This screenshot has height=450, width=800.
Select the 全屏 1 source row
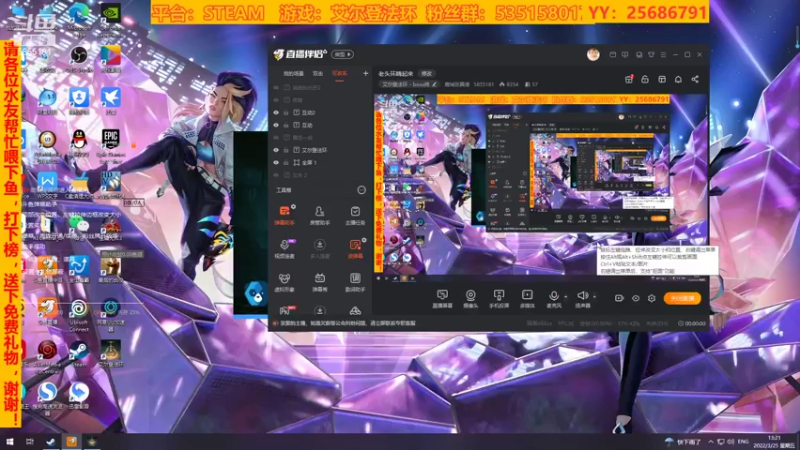[x=321, y=162]
